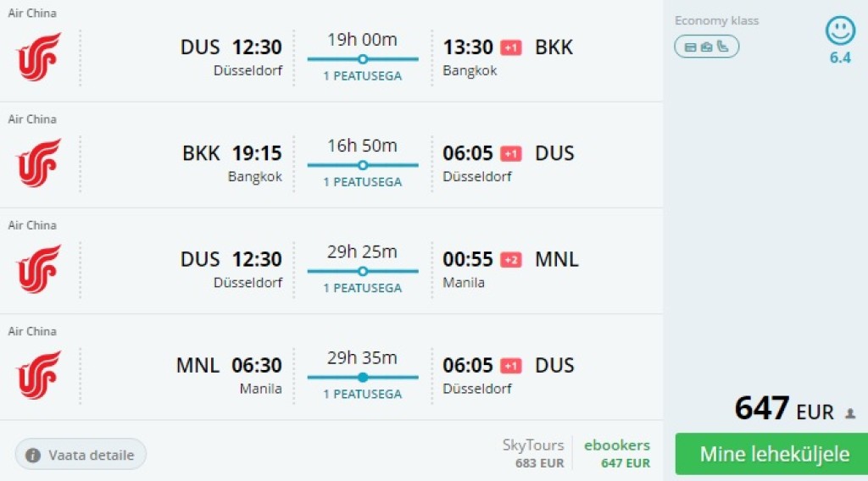Click the baggage amenity icon
Image resolution: width=868 pixels, height=481 pixels.
click(706, 47)
